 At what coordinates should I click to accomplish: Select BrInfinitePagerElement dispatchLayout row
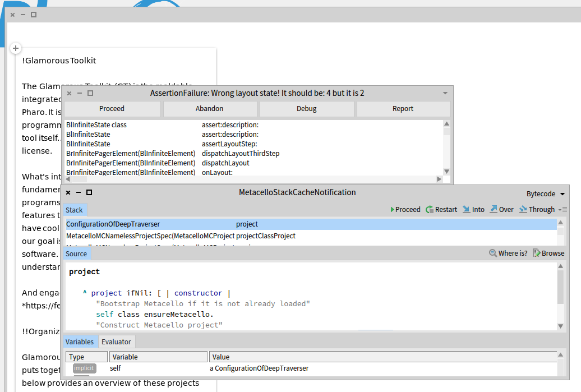pos(254,163)
